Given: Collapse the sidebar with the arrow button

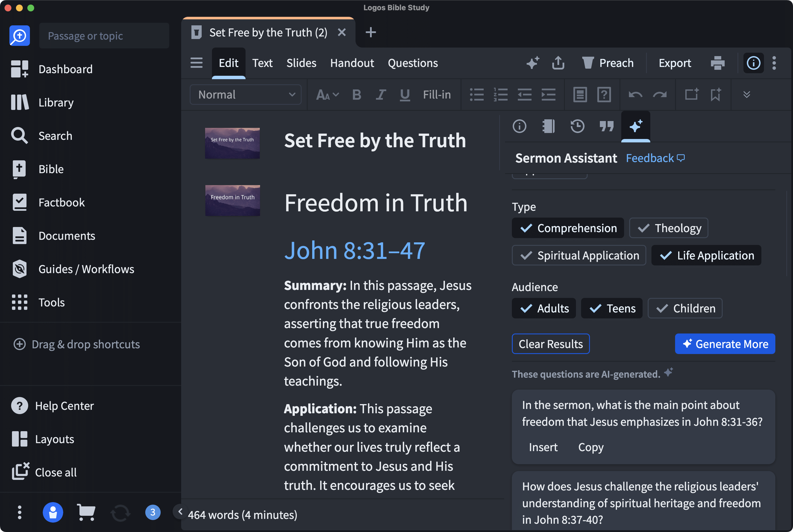Looking at the screenshot, I should pyautogui.click(x=180, y=511).
